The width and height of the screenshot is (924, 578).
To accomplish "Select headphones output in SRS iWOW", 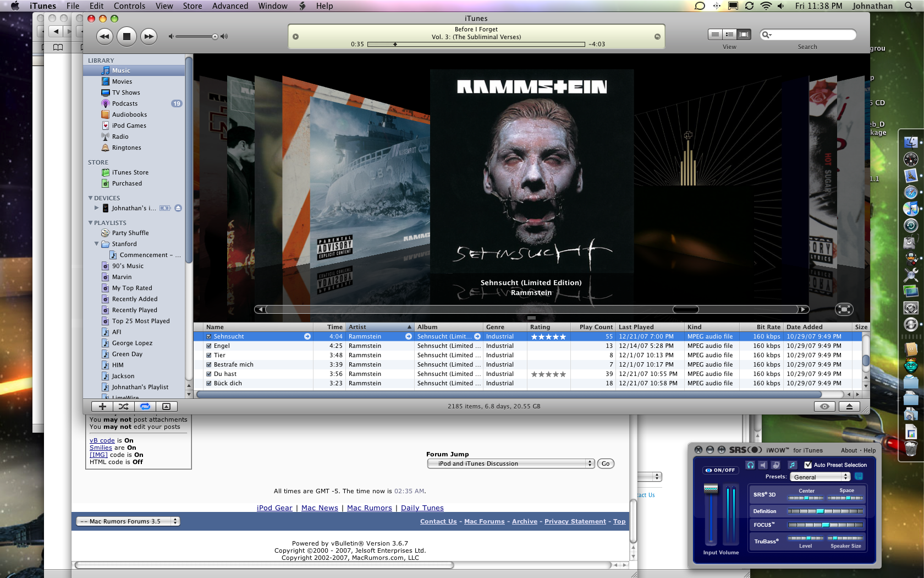I will click(x=750, y=465).
